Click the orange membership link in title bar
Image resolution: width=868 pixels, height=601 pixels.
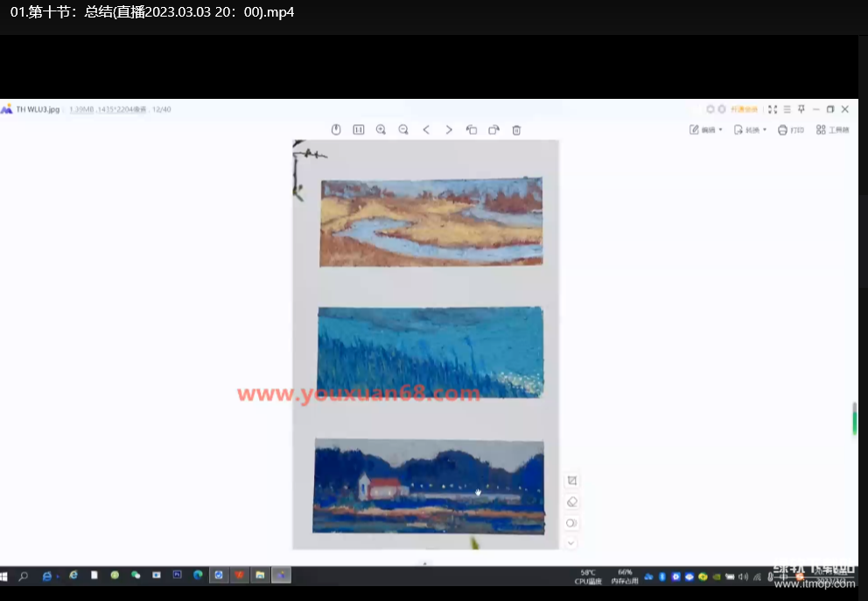[x=744, y=109]
